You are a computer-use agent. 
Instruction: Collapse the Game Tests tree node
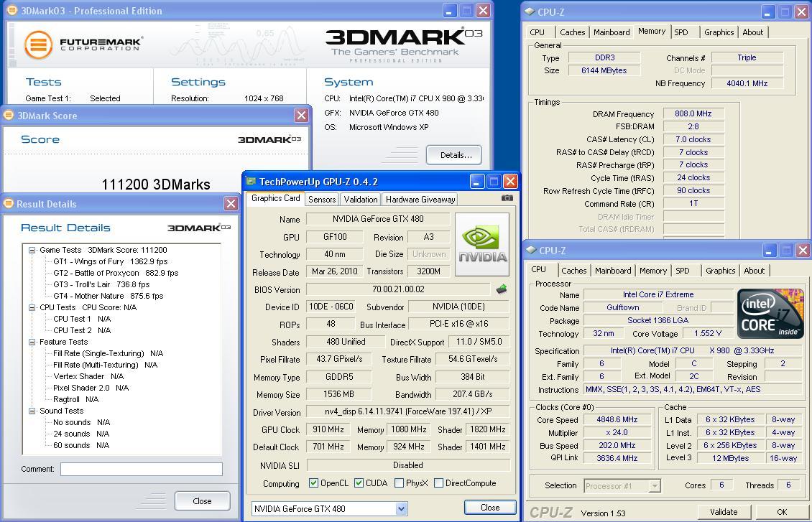32,250
